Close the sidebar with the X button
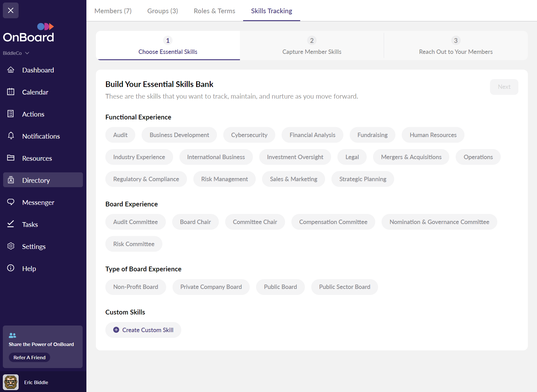 11,10
